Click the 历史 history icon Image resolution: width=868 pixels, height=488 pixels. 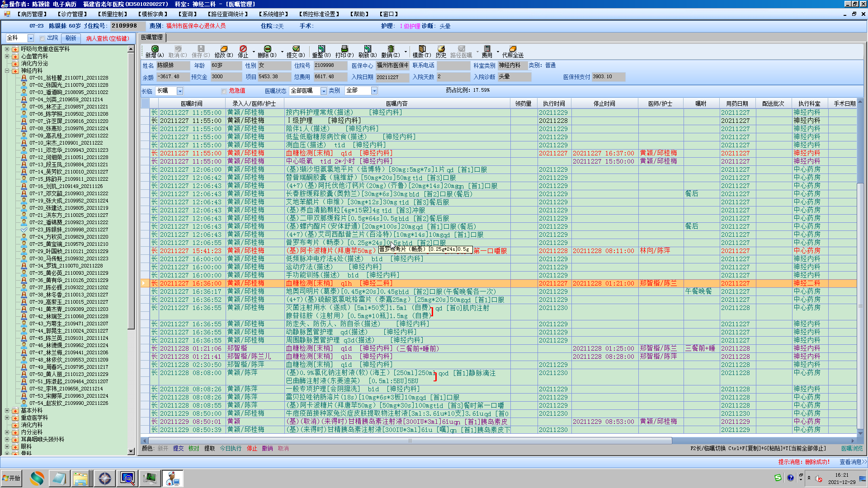[x=441, y=49]
